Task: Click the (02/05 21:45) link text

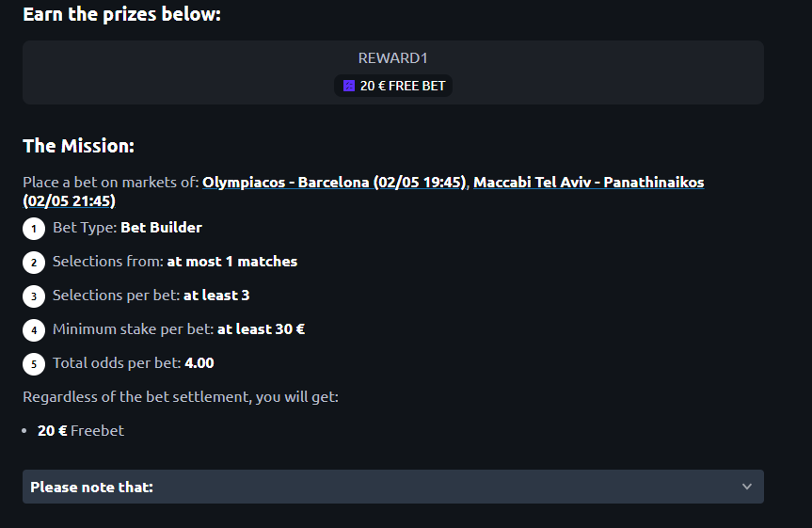Action: pos(69,201)
